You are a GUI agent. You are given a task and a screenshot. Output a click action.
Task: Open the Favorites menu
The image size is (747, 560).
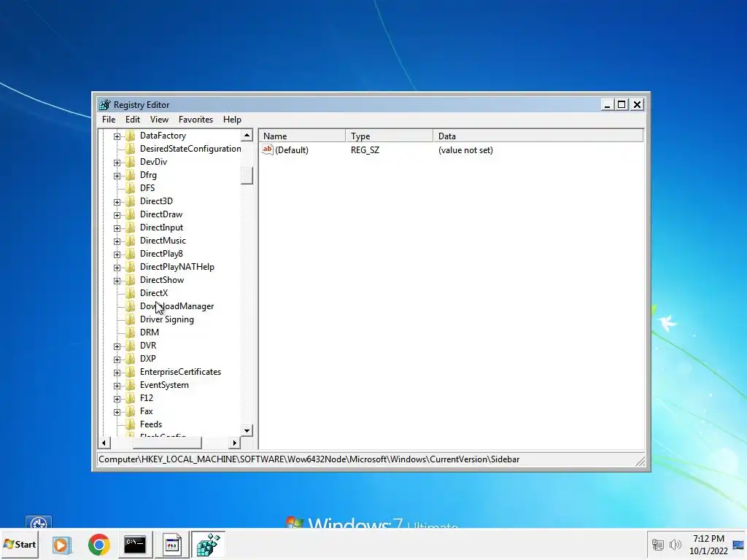click(x=196, y=120)
